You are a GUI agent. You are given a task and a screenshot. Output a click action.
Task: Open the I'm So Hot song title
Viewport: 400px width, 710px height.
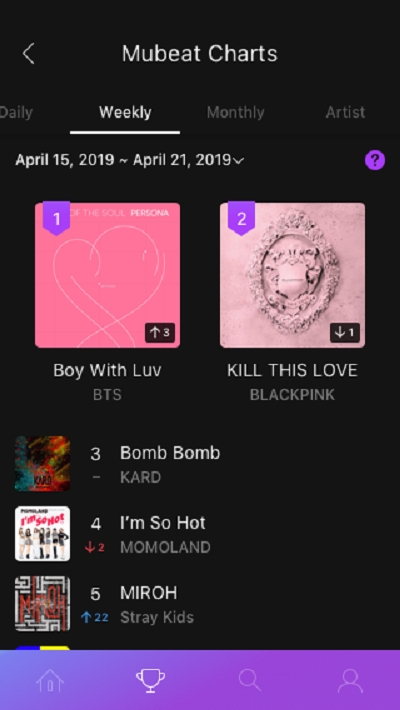click(x=163, y=523)
